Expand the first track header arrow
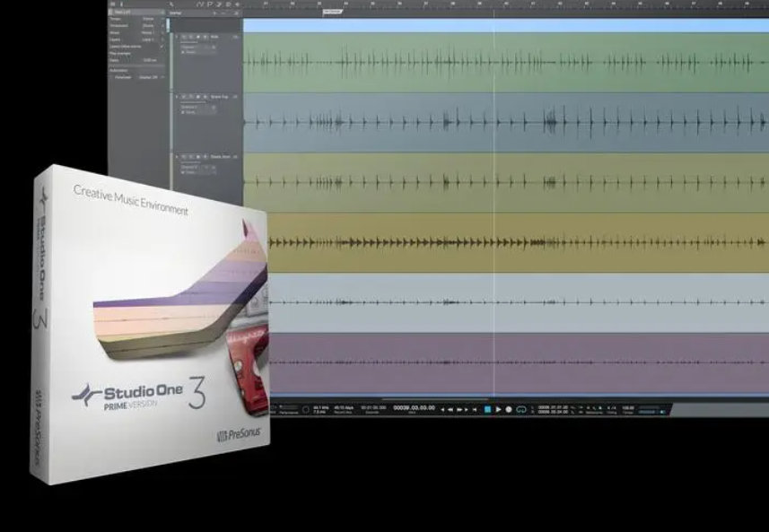Screen dimensions: 769x532 pos(177,37)
